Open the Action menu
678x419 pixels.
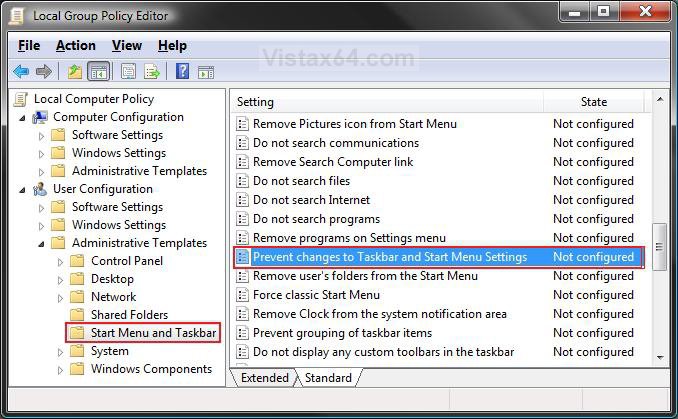click(x=75, y=45)
